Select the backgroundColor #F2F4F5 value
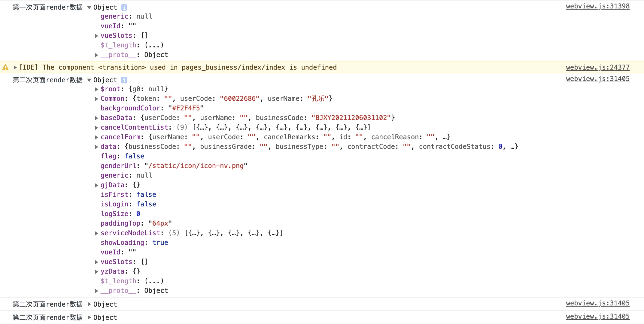Screen dimensions: 644x324 [186, 108]
